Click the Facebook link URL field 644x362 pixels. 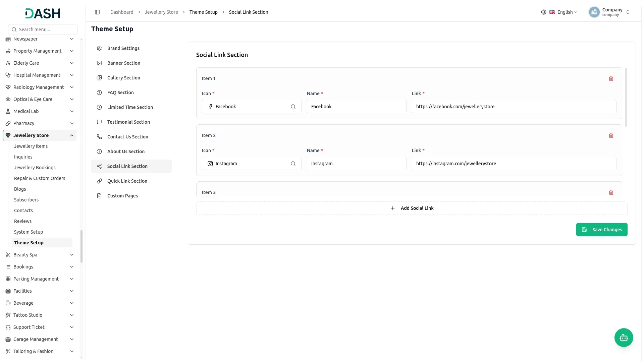tap(514, 107)
